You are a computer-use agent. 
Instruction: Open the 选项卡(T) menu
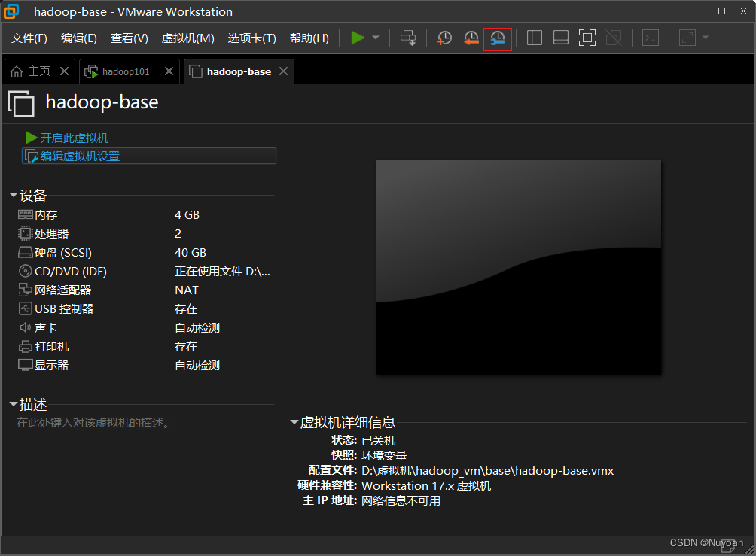tap(251, 38)
